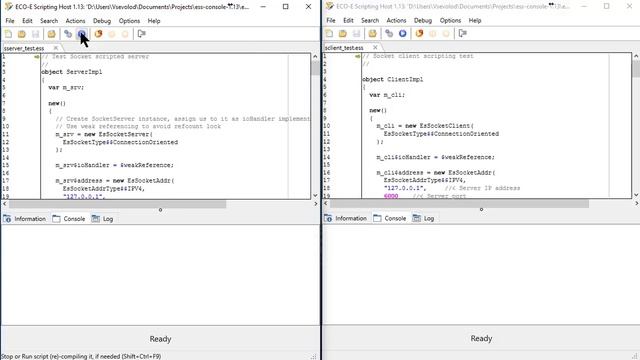Close the sserver_test.ess tab

pyautogui.click(x=56, y=48)
